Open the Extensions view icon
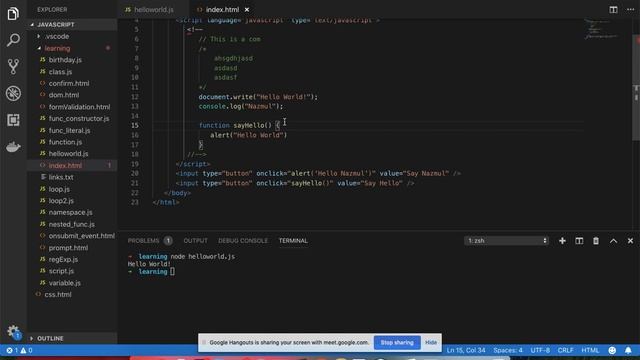 13,120
